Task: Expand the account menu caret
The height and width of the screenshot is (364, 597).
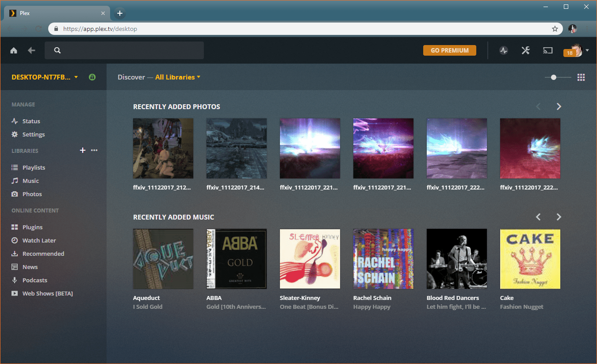Action: (587, 50)
